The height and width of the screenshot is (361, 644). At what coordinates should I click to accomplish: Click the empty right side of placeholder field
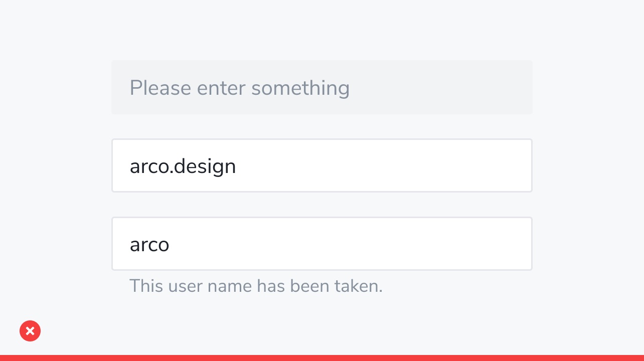(x=441, y=87)
